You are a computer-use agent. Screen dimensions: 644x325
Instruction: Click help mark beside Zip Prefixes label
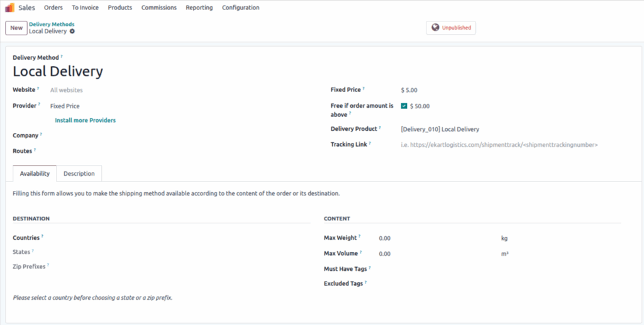coord(48,265)
